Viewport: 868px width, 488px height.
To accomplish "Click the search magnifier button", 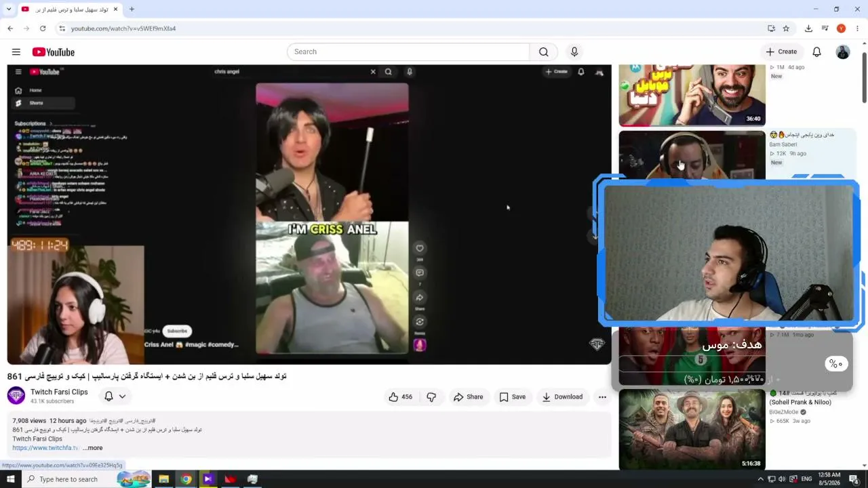I will (x=544, y=52).
